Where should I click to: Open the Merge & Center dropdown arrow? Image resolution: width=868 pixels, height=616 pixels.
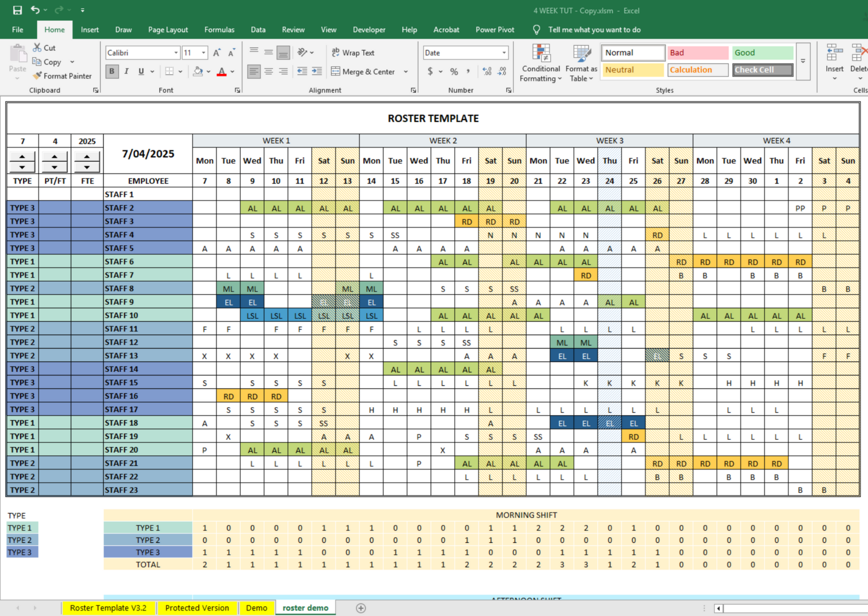(406, 71)
